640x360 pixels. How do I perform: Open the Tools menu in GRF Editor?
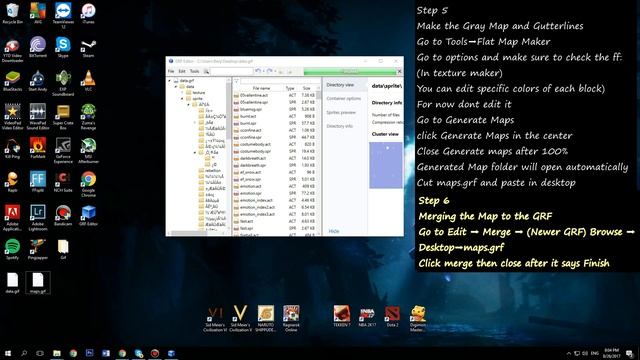click(194, 71)
